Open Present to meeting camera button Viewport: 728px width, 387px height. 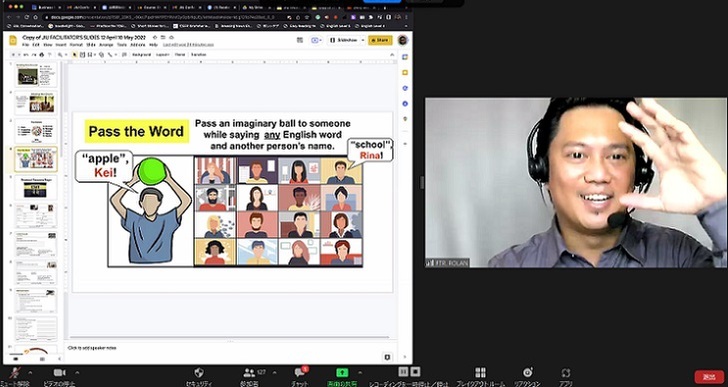coord(316,40)
